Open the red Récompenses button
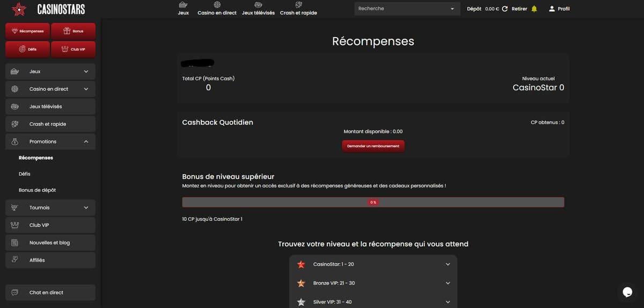 27,31
